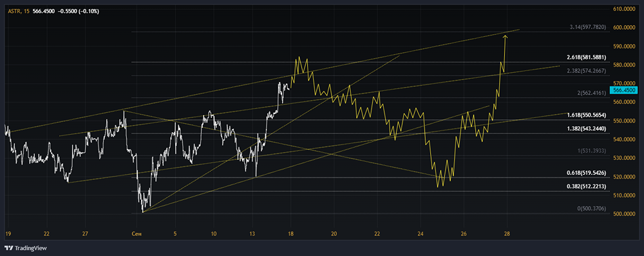Image resolution: width=644 pixels, height=256 pixels.
Task: Click date 26 on the time axis
Action: pyautogui.click(x=463, y=234)
